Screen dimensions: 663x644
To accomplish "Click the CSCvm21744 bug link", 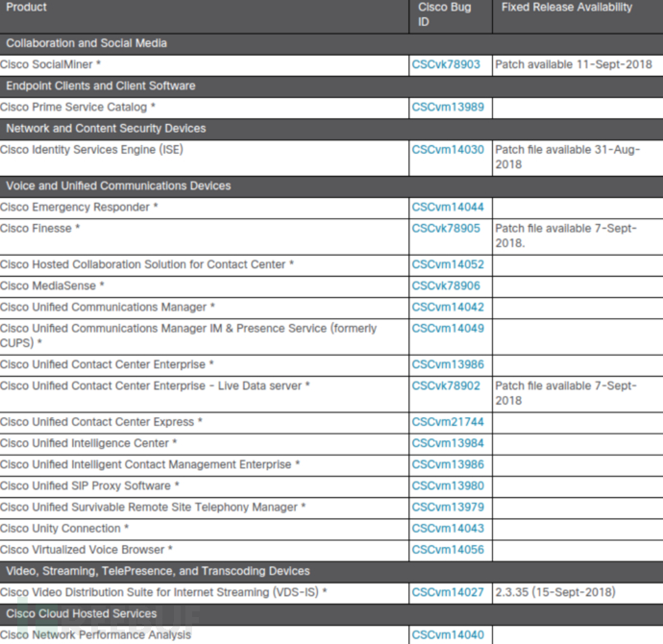I will [448, 422].
